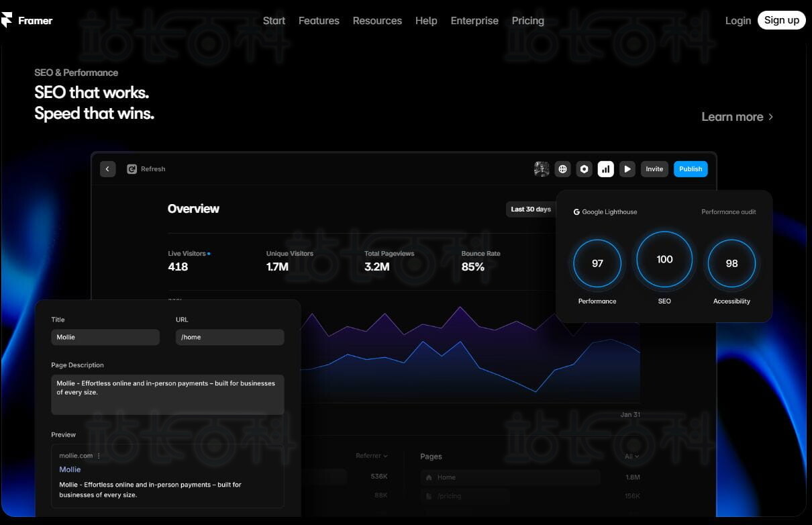The image size is (812, 525).
Task: Click the 536K referrer value
Action: point(379,477)
